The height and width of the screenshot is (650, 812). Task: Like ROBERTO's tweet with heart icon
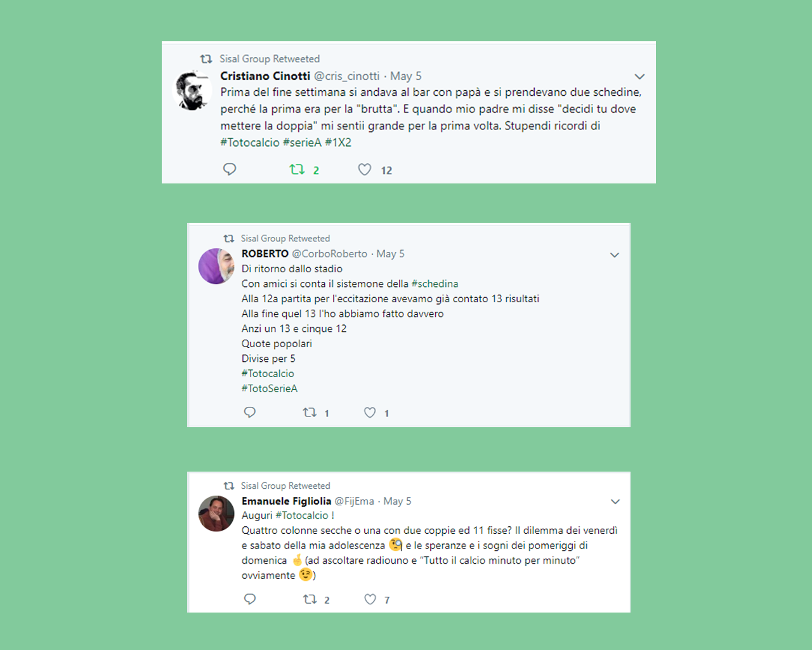[370, 413]
